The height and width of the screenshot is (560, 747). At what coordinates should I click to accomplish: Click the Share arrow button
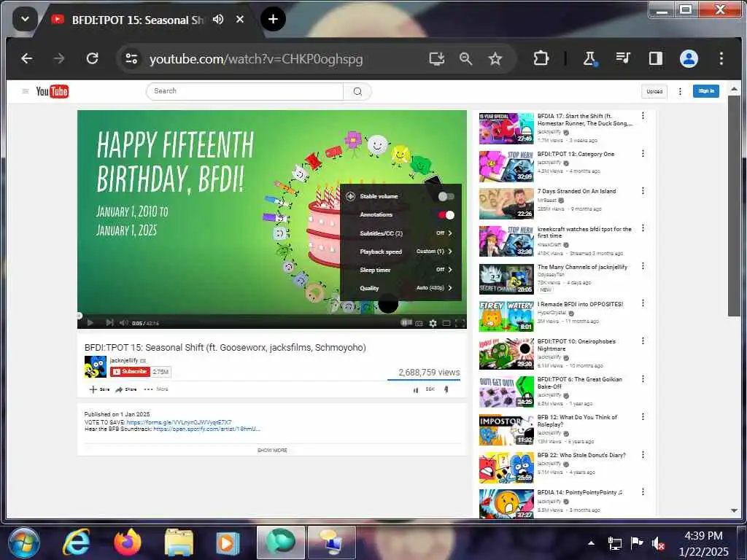point(125,389)
